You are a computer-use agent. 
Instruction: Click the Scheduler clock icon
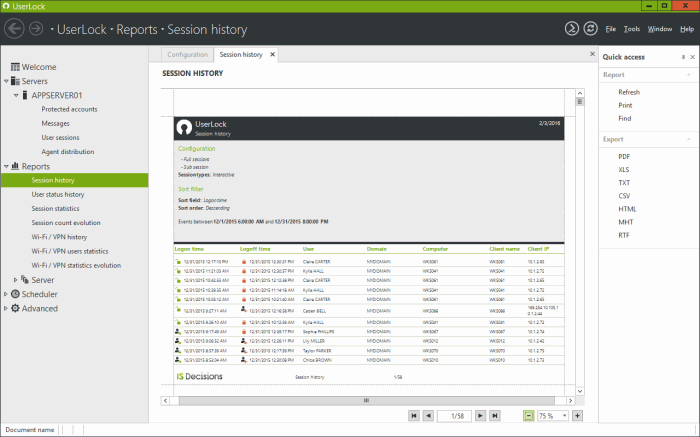pos(15,294)
